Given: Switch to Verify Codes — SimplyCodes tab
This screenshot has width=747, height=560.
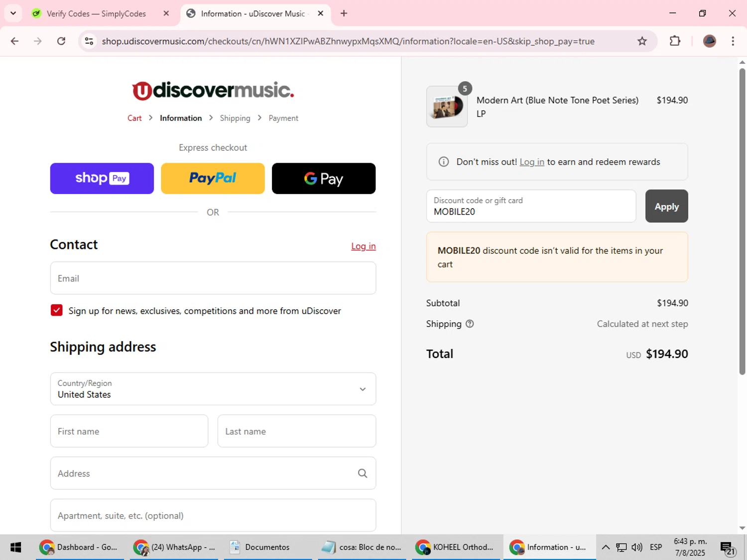Looking at the screenshot, I should (96, 13).
